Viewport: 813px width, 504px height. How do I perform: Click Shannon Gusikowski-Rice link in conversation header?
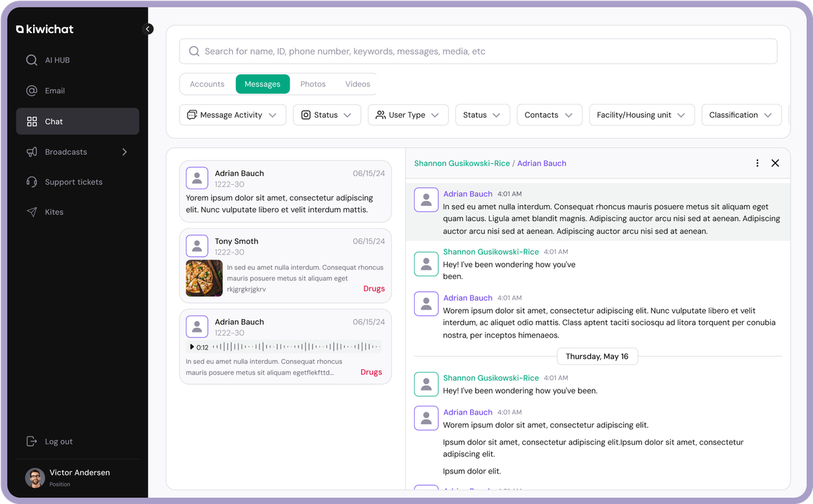coord(462,163)
